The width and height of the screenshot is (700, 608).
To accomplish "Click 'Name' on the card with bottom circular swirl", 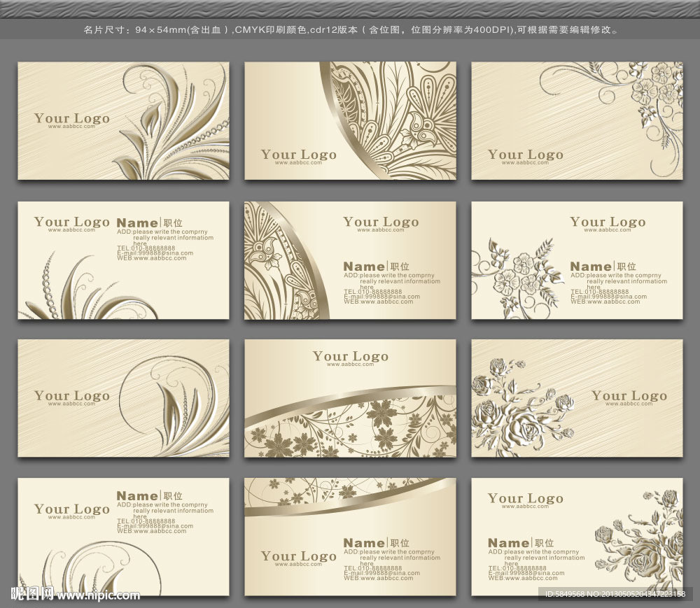I will (x=137, y=495).
